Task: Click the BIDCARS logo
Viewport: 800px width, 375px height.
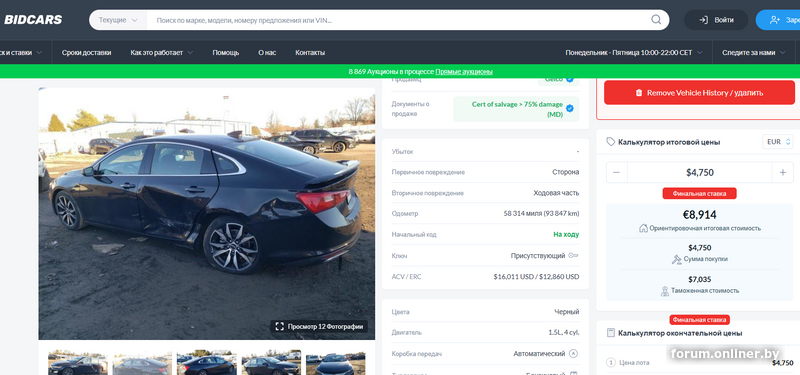Action: point(33,20)
